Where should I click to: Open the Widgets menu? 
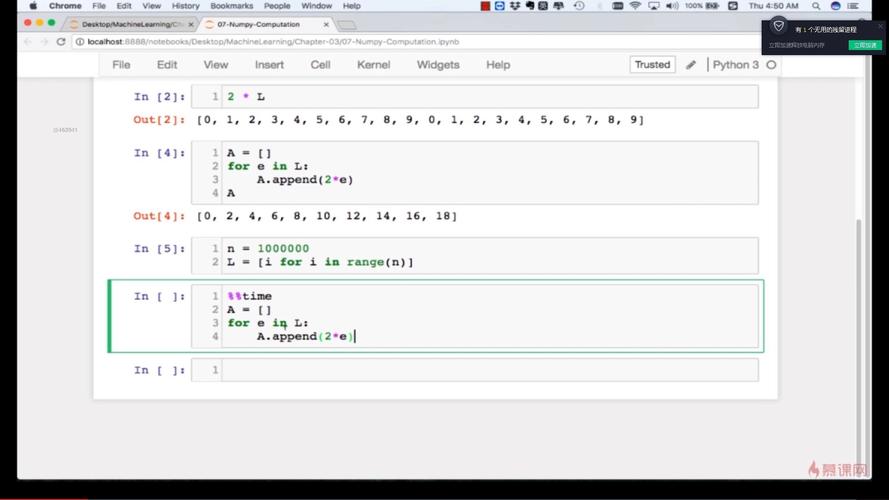[x=438, y=65]
